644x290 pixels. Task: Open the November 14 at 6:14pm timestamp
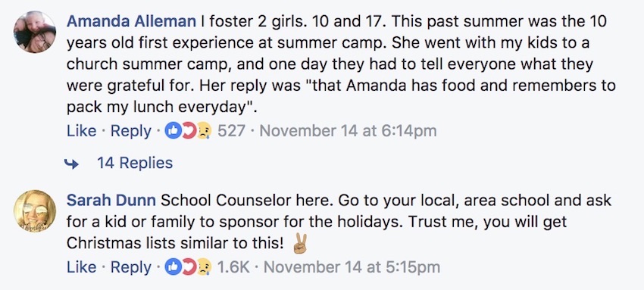349,131
